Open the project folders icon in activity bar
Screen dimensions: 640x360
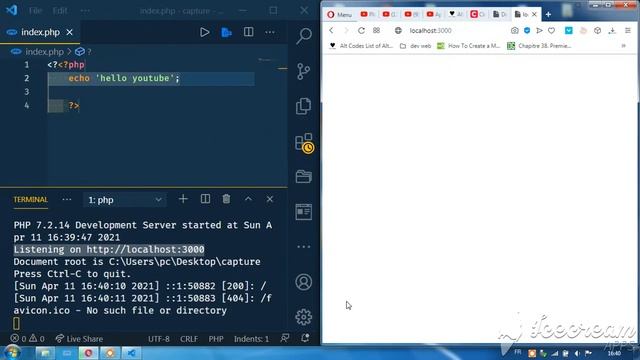click(304, 176)
